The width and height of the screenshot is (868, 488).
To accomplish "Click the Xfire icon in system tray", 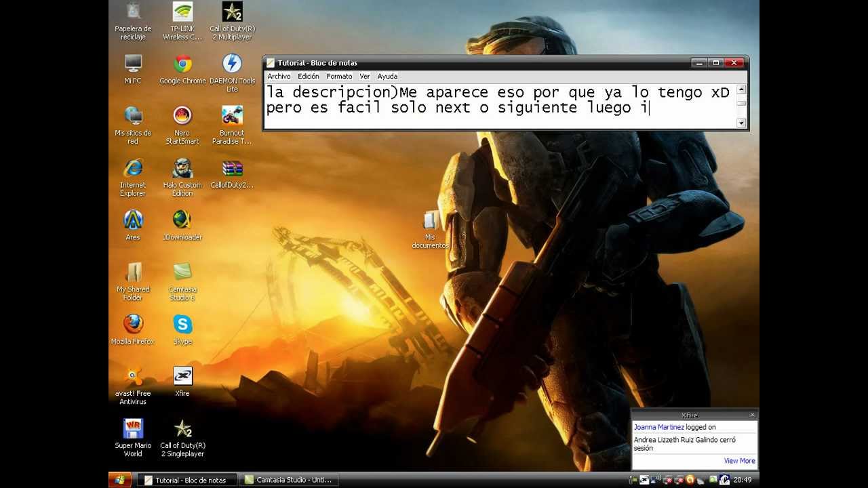I will tap(644, 480).
